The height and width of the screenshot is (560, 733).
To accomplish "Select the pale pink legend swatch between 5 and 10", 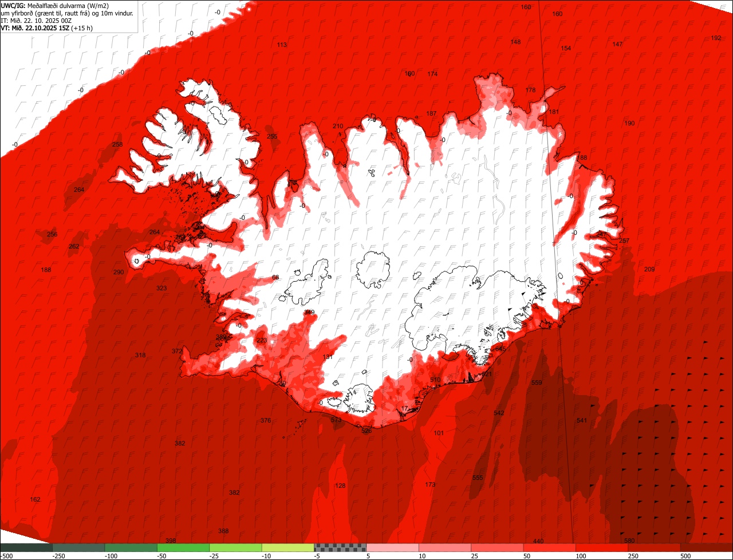I will [393, 547].
